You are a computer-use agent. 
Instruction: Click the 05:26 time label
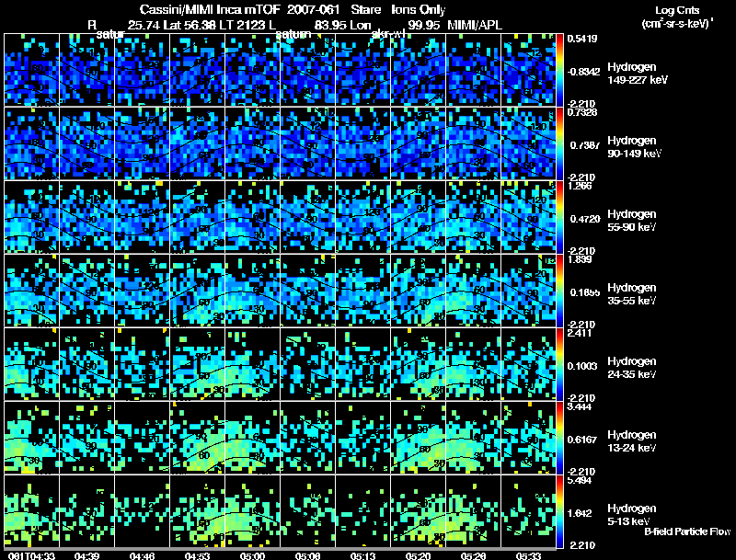point(473,556)
